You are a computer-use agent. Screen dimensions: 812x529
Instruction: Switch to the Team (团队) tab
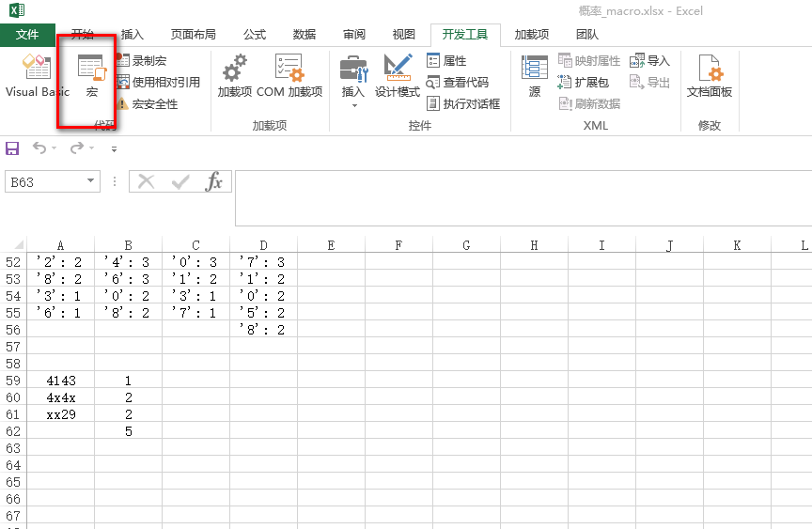(x=587, y=35)
